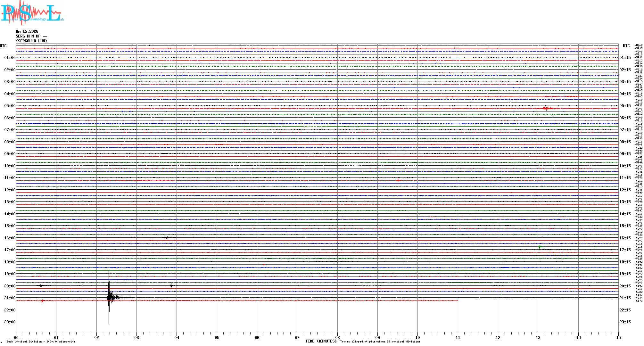
Task: Click the right UTC axis label
Action: pos(626,46)
